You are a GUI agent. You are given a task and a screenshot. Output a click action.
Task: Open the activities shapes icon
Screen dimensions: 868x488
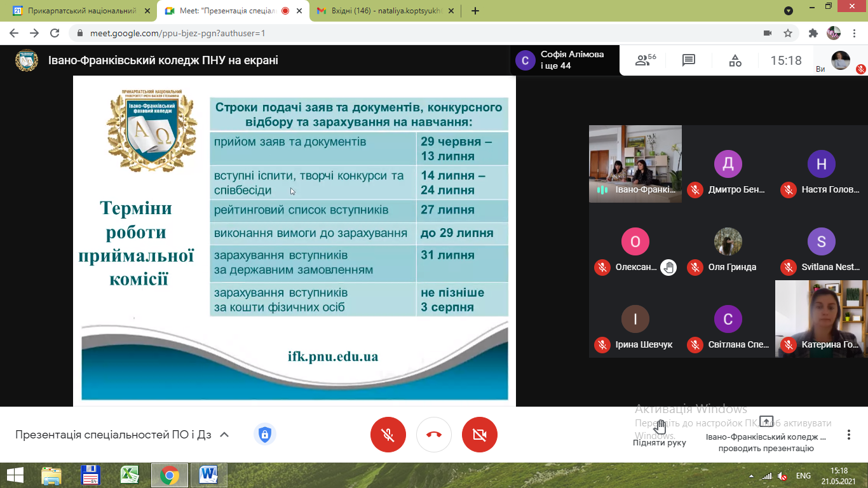coord(735,60)
